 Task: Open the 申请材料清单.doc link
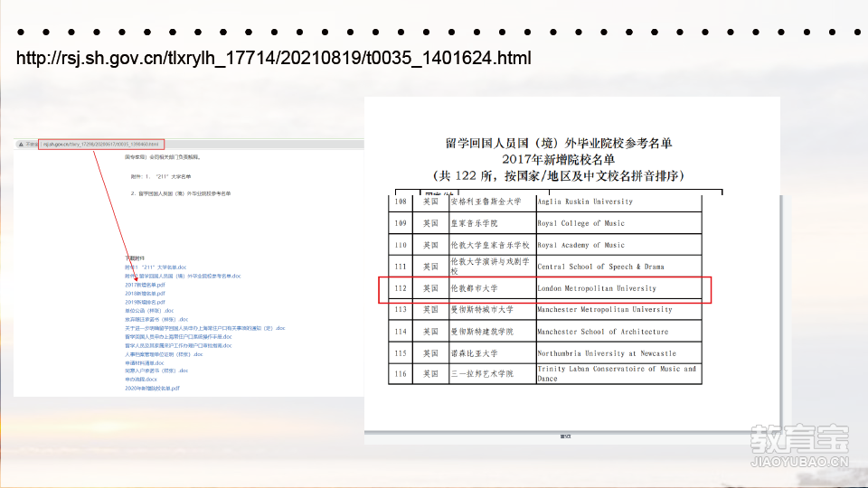click(x=145, y=363)
